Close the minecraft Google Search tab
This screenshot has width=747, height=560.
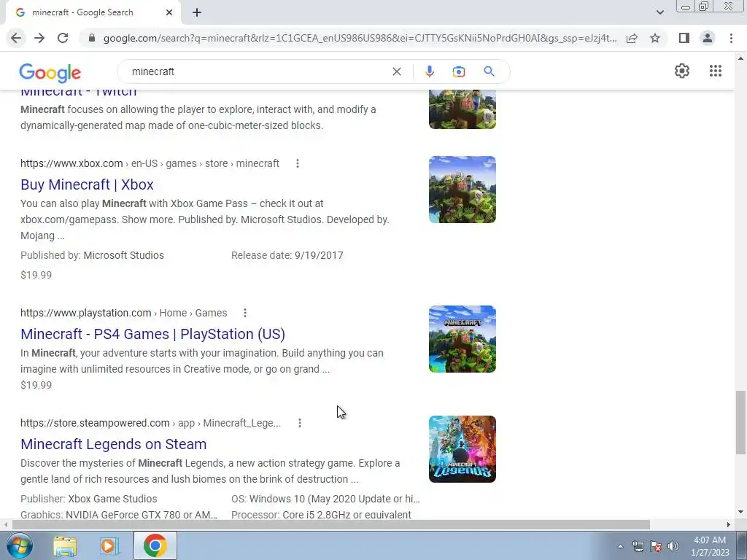click(x=169, y=13)
